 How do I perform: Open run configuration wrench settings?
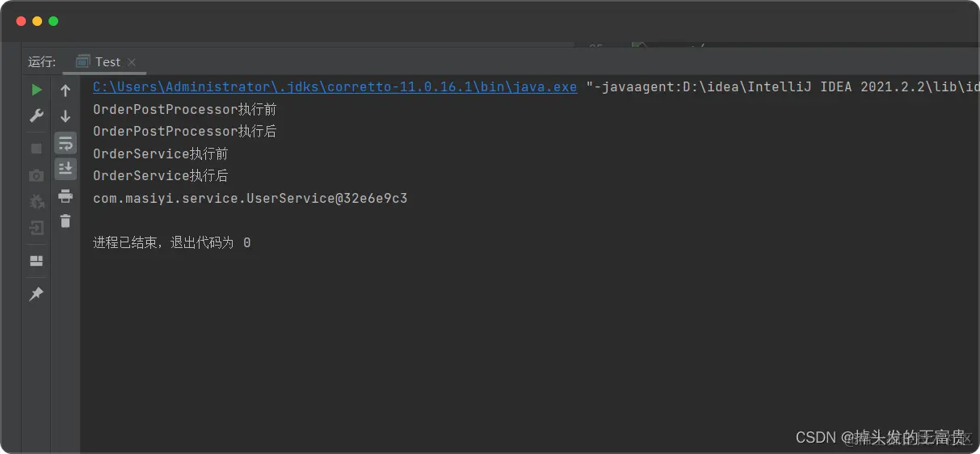click(36, 116)
